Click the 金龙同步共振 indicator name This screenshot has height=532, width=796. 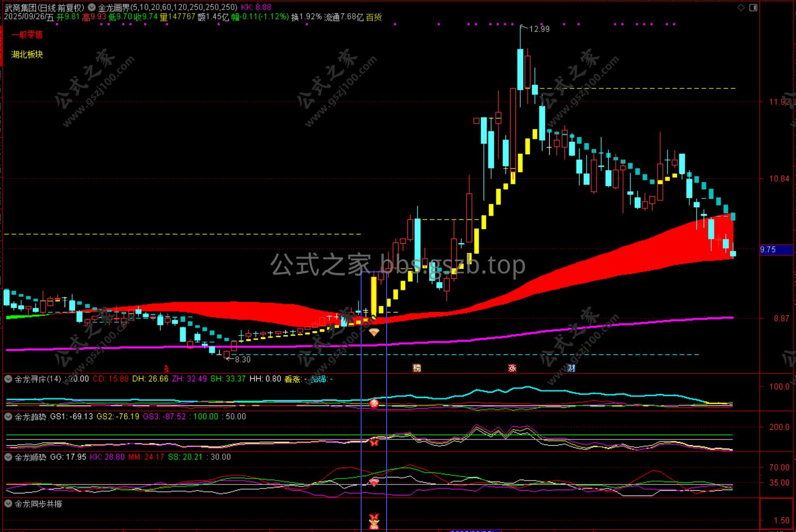point(38,503)
